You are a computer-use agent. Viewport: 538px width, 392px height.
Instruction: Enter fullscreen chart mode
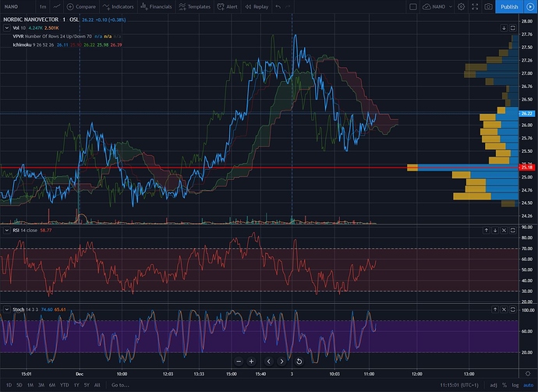475,6
